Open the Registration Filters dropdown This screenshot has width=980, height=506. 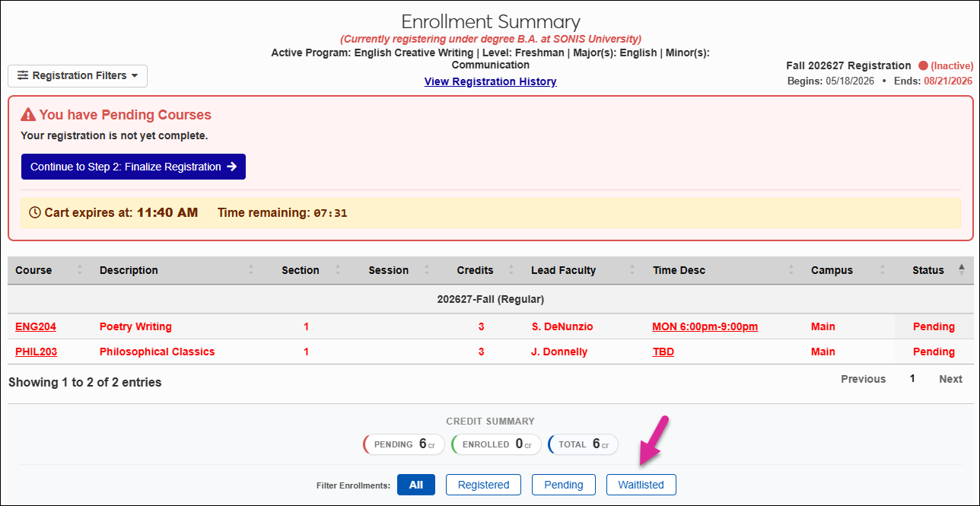pos(78,75)
